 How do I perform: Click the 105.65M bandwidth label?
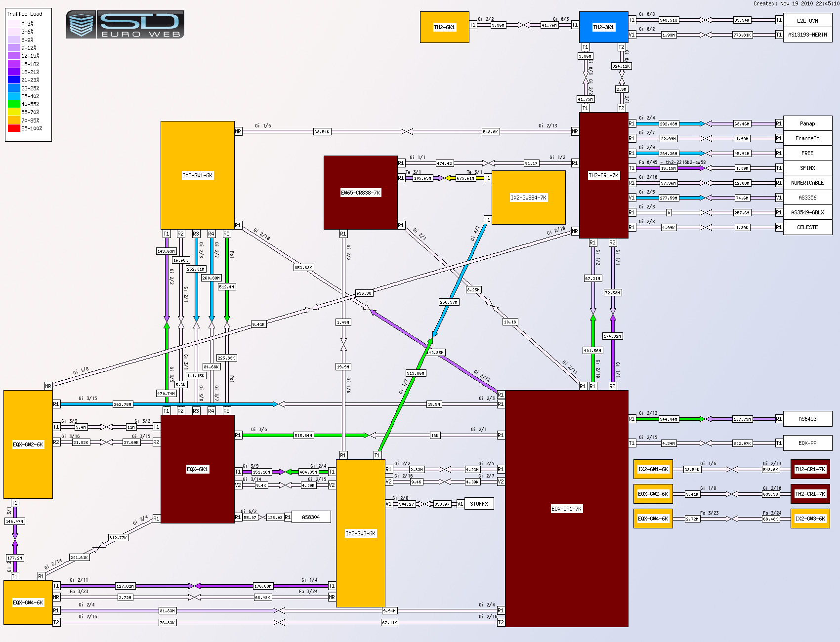(x=422, y=178)
